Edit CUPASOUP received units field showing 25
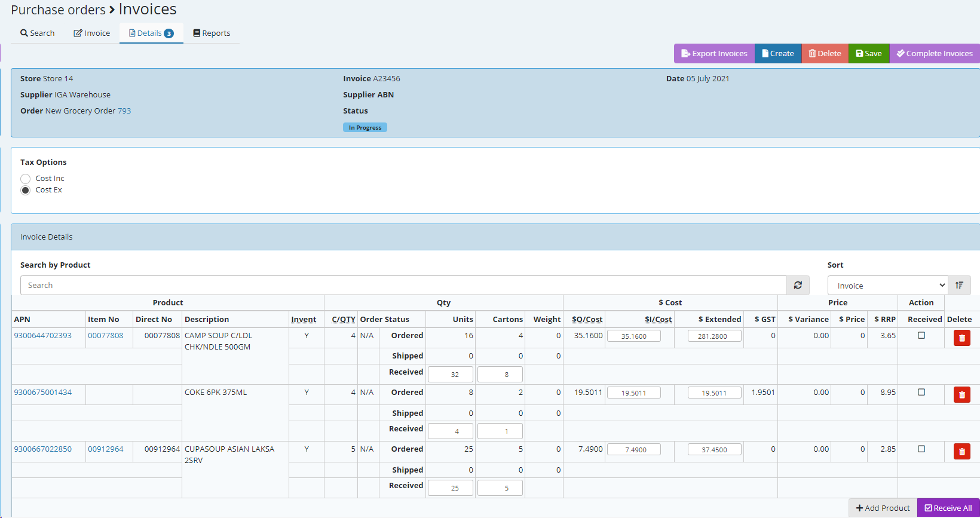The image size is (980, 518). [451, 488]
